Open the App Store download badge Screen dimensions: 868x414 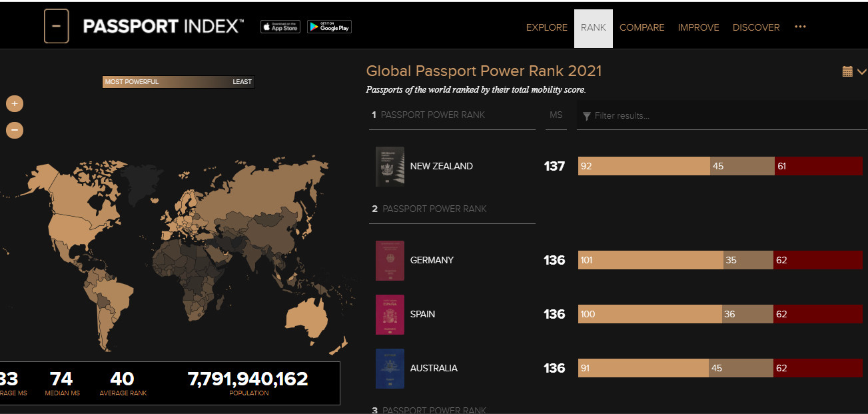coord(280,27)
